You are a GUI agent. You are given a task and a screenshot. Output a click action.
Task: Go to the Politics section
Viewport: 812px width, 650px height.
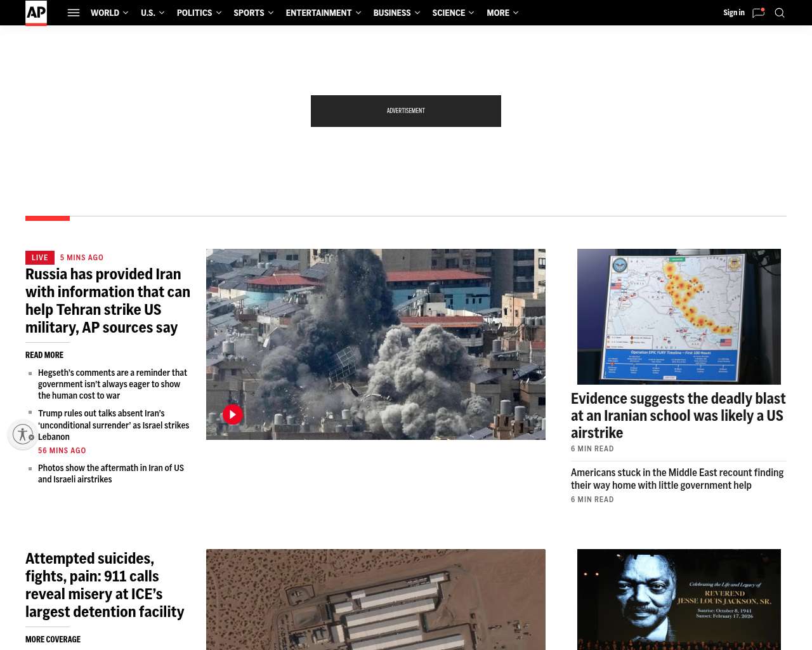(x=194, y=13)
